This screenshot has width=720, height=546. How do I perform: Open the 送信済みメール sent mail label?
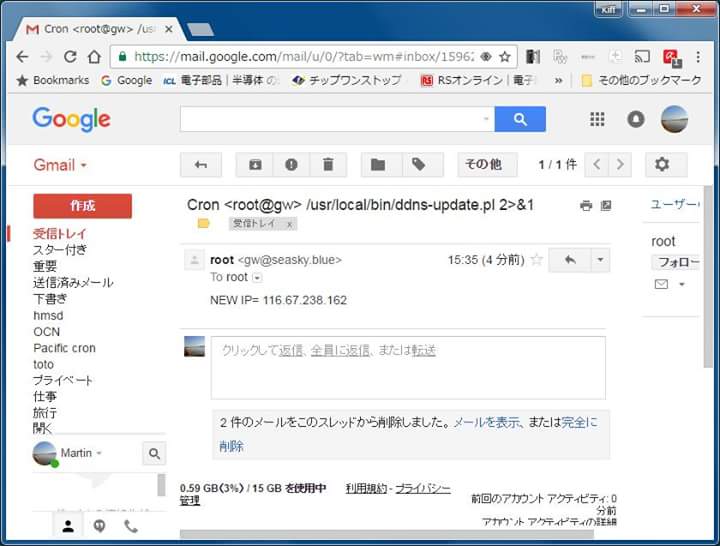coord(73,282)
